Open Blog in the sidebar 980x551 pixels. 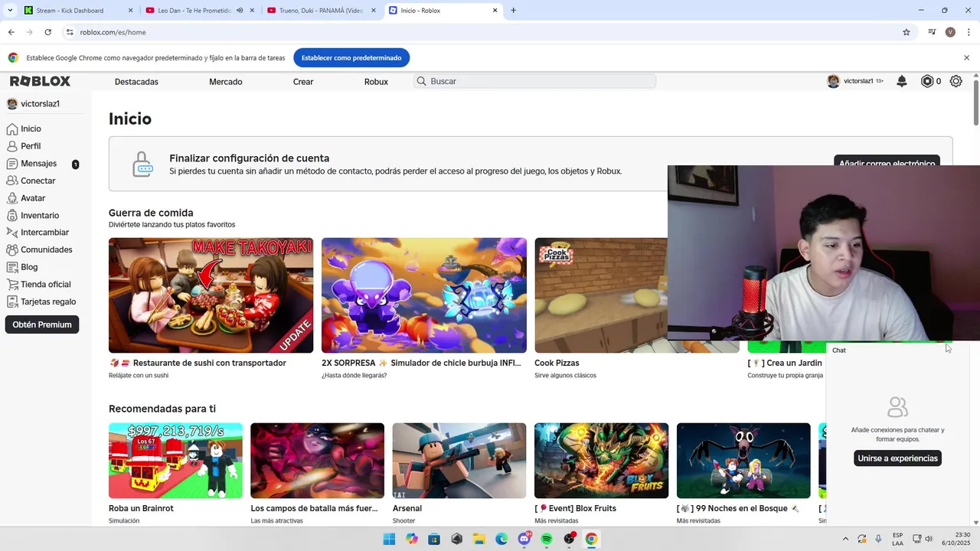[x=29, y=267]
